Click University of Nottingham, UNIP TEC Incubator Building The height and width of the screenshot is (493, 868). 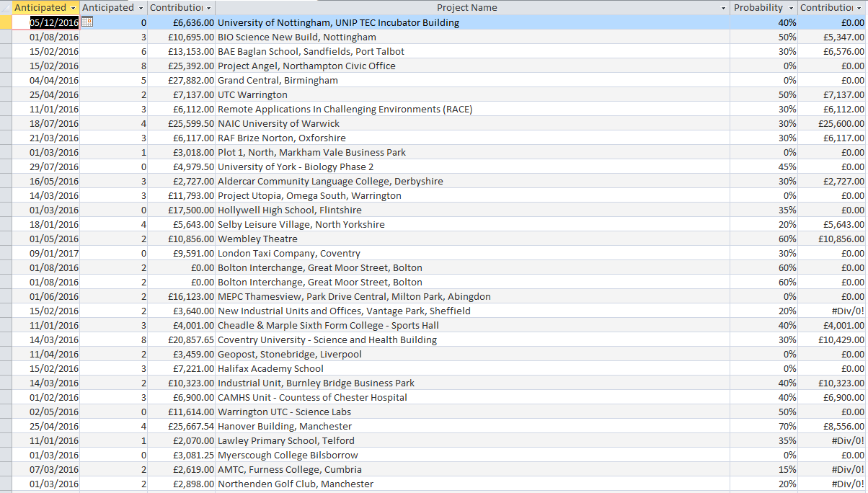pos(338,22)
